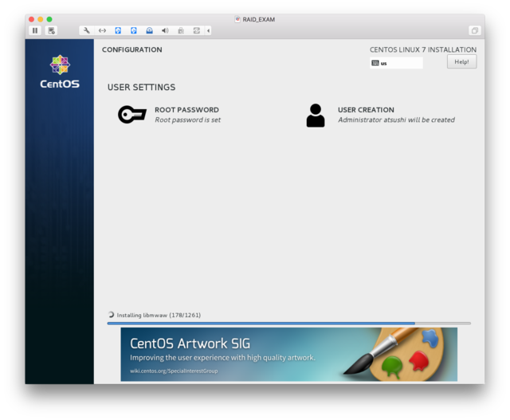Pause the virtual machine
This screenshot has height=420, width=510.
[x=35, y=30]
